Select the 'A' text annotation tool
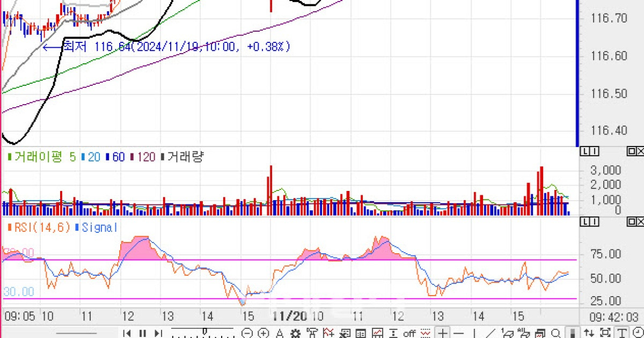Screen dimensions: 644x338 pyautogui.click(x=279, y=333)
